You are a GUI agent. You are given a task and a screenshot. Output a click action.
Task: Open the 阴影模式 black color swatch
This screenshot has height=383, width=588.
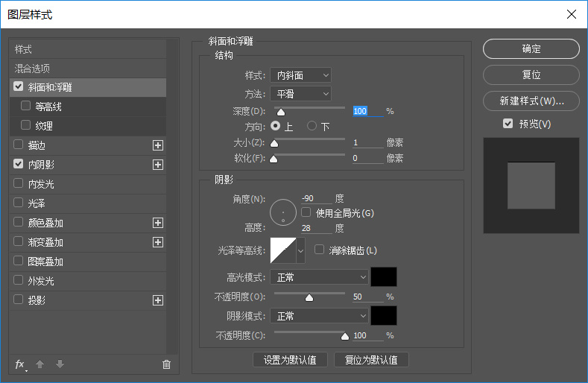click(384, 316)
